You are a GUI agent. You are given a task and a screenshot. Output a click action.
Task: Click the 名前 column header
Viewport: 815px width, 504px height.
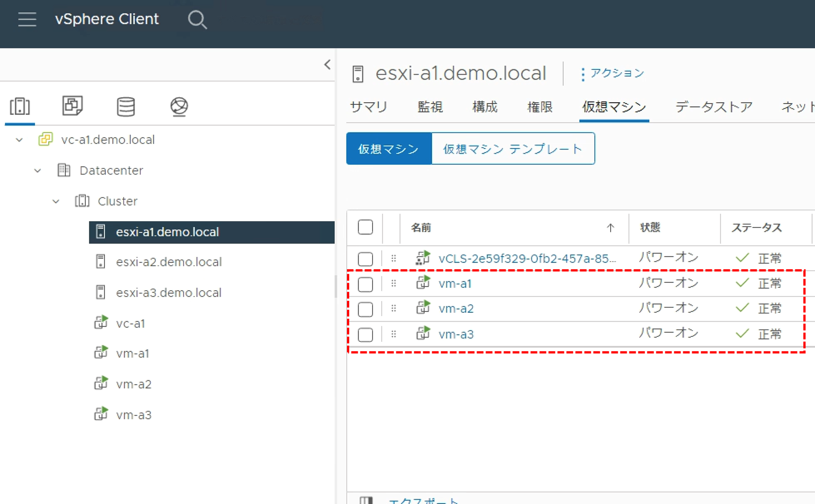(x=421, y=228)
